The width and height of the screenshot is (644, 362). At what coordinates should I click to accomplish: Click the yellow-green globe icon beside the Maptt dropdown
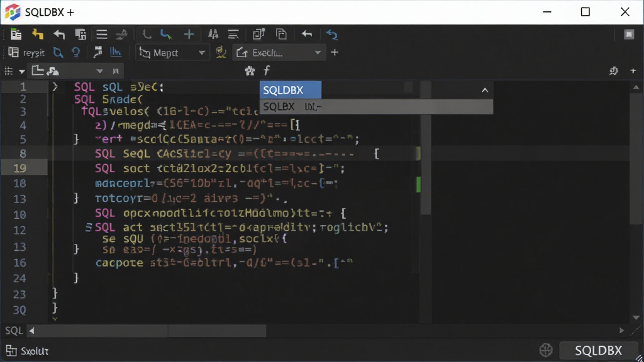[221, 53]
